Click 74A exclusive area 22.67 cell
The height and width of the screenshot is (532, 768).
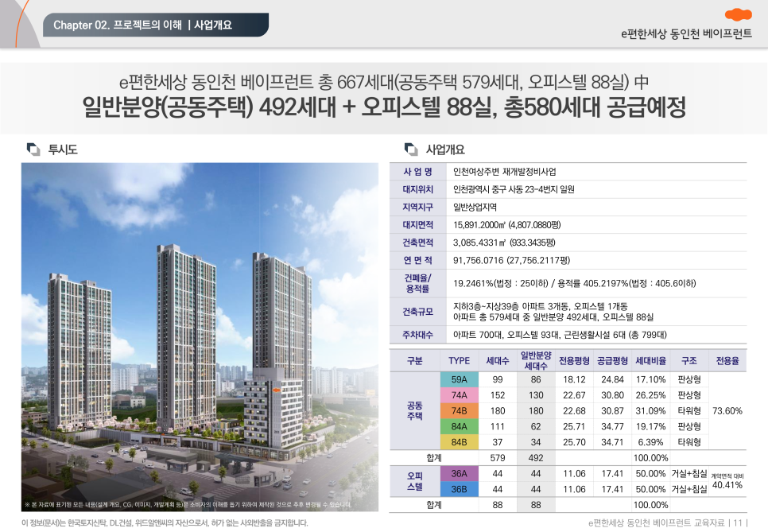click(574, 395)
